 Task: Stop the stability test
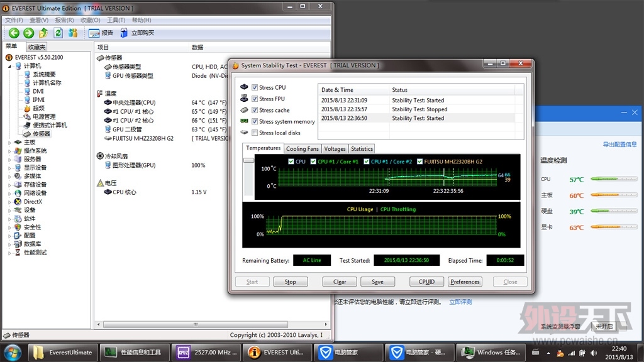click(291, 282)
